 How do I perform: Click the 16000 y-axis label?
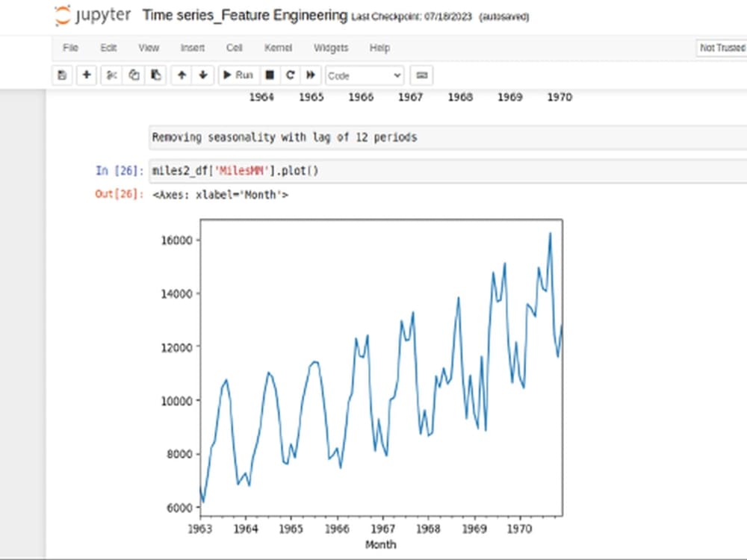click(x=176, y=240)
